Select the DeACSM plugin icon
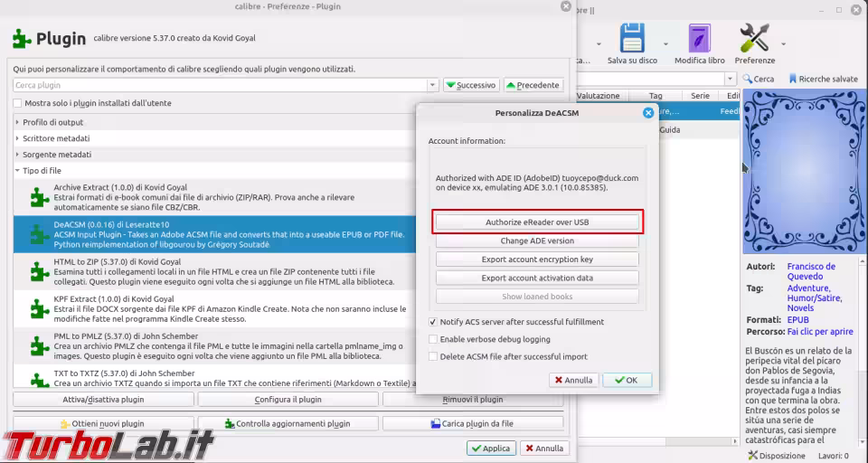 pyautogui.click(x=39, y=234)
